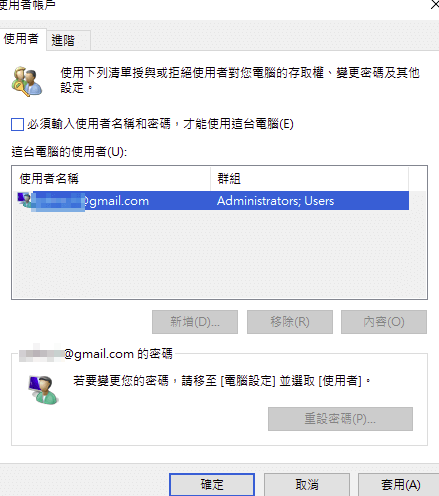Click the 重設密碼(P)... button

[x=340, y=419]
